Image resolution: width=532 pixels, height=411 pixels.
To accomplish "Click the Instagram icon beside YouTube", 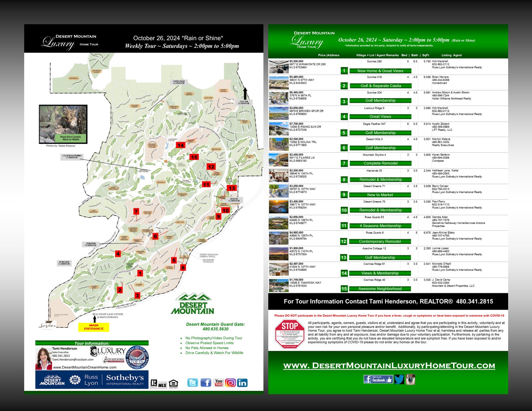I will 230,383.
